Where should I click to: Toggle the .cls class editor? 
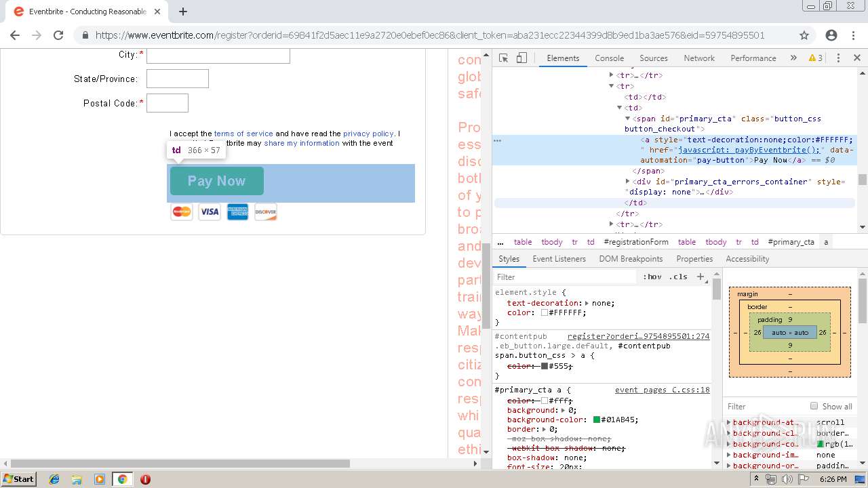click(x=678, y=277)
